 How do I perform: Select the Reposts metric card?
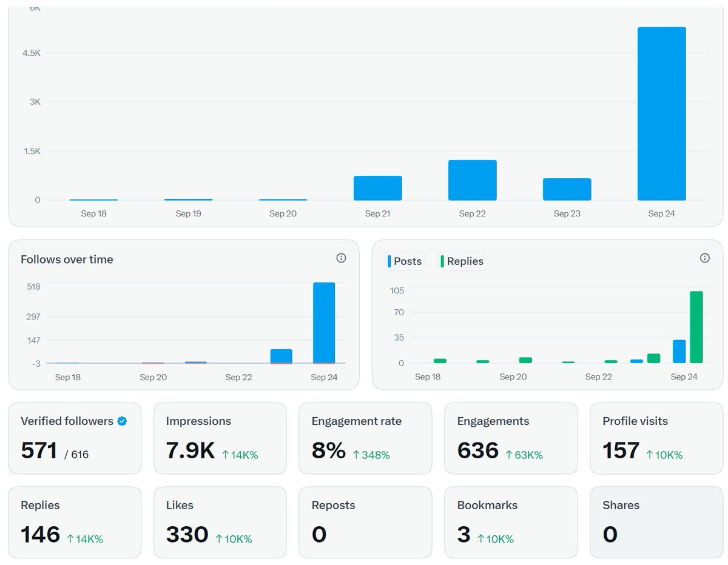click(366, 523)
